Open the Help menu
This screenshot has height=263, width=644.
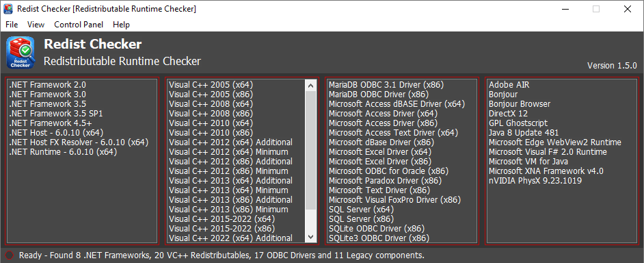coord(121,25)
